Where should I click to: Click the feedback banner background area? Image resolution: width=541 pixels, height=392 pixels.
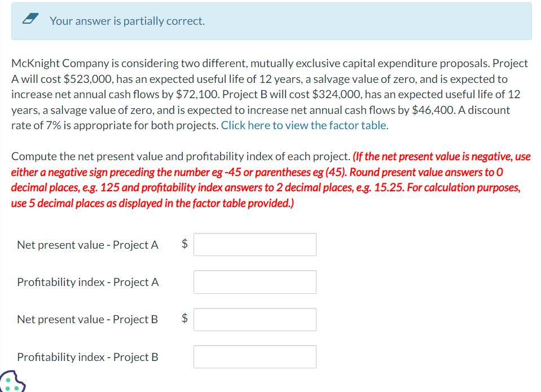pyautogui.click(x=395, y=21)
